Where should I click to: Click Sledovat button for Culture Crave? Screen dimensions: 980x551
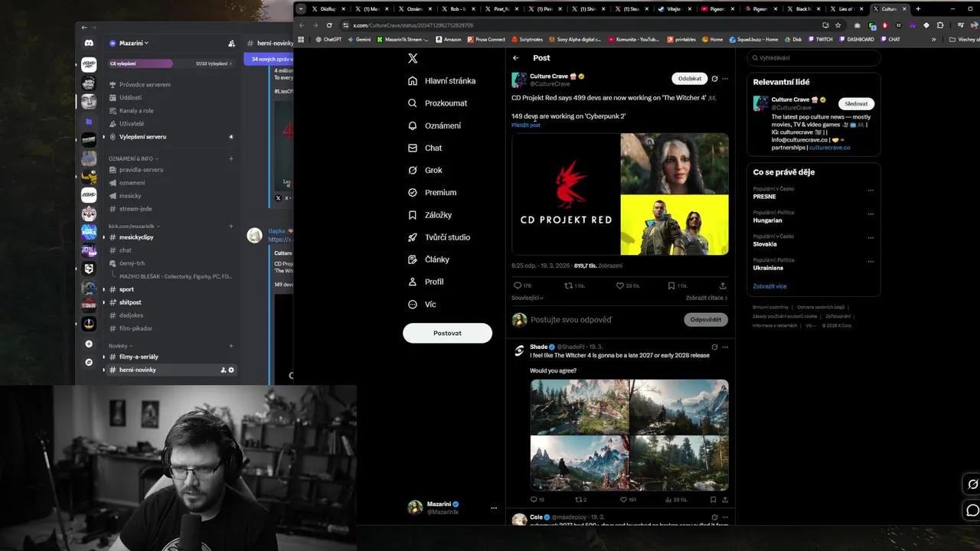(x=856, y=103)
